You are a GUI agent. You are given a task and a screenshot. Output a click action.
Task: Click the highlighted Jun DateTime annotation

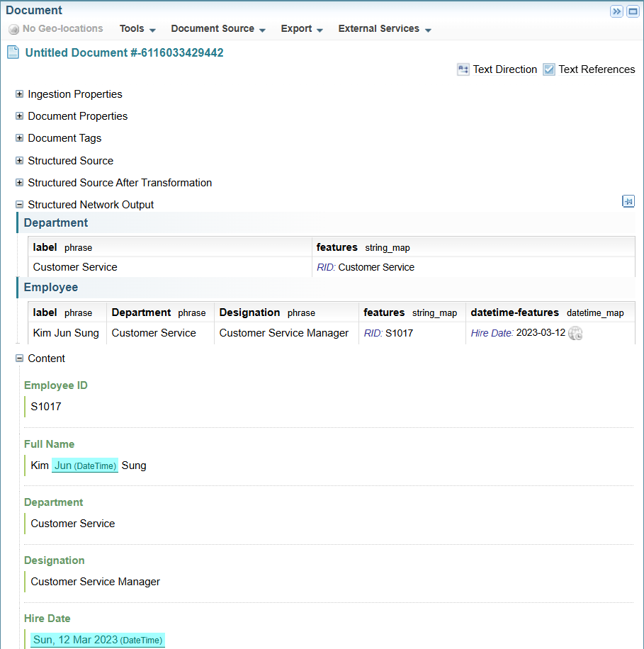pyautogui.click(x=84, y=465)
